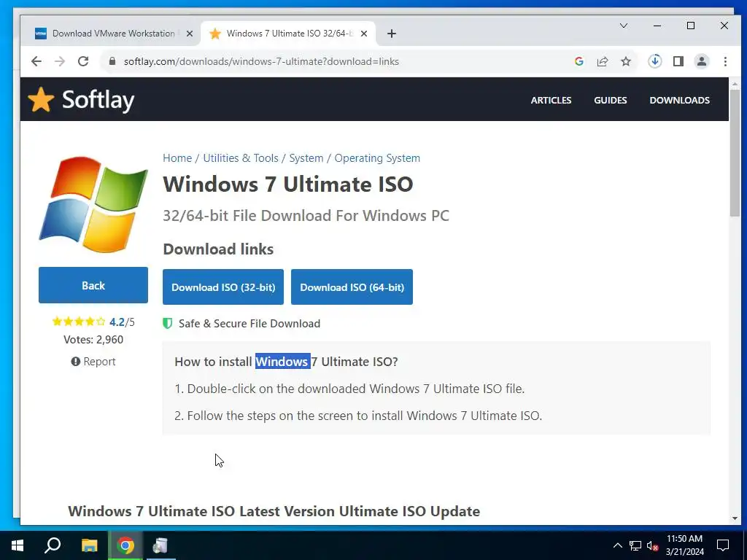747x560 pixels.
Task: Click the browser forward arrow
Action: 60,61
